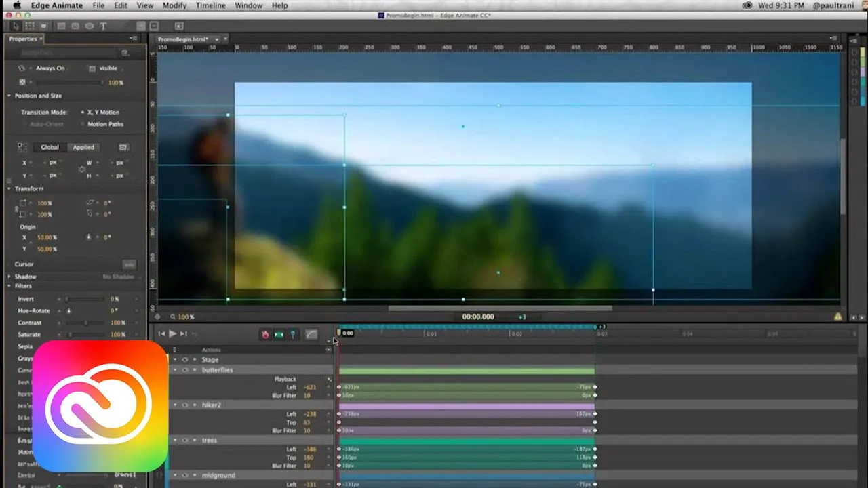Viewport: 868px width, 488px height.
Task: Select the Selection arrow tool
Action: point(16,26)
